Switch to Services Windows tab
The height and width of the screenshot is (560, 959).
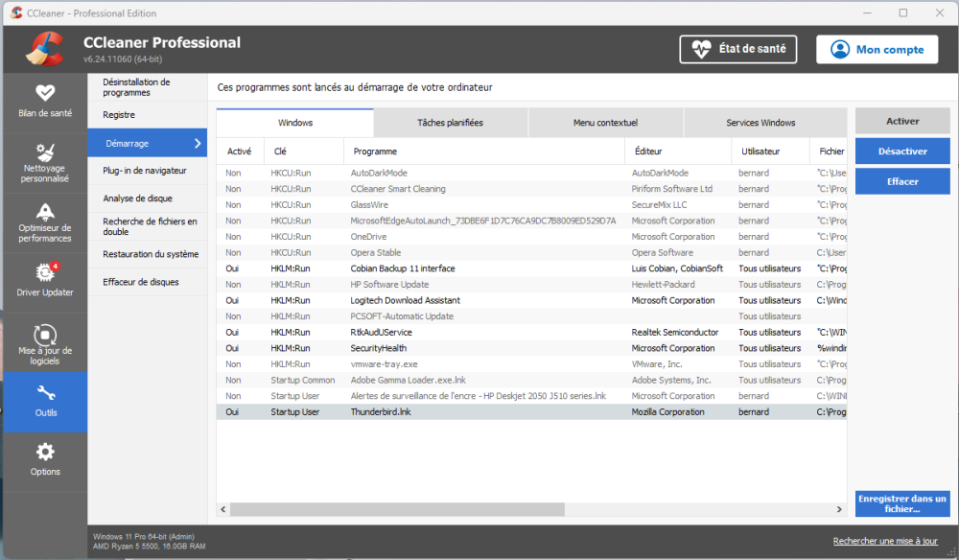(760, 123)
